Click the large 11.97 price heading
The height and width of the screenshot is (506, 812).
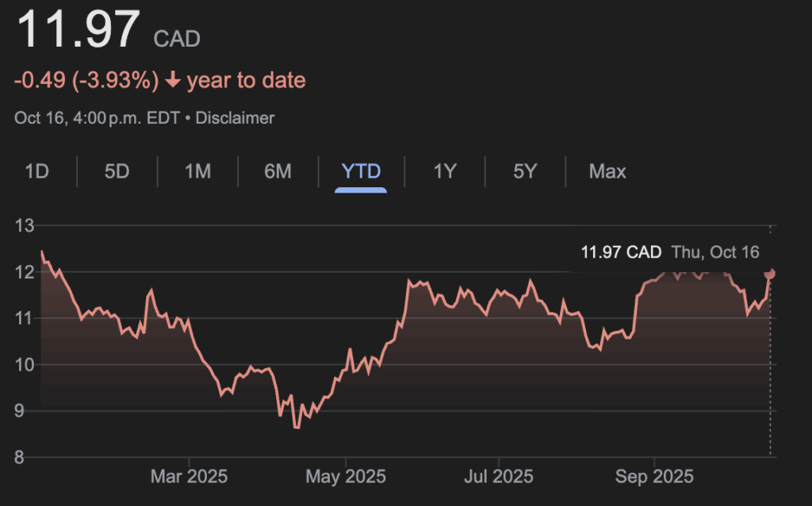(x=79, y=30)
